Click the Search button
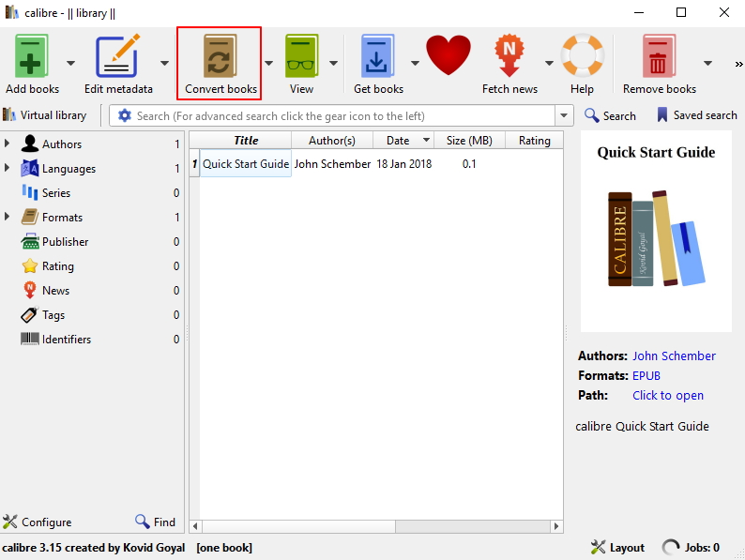The image size is (745, 560). pos(610,115)
